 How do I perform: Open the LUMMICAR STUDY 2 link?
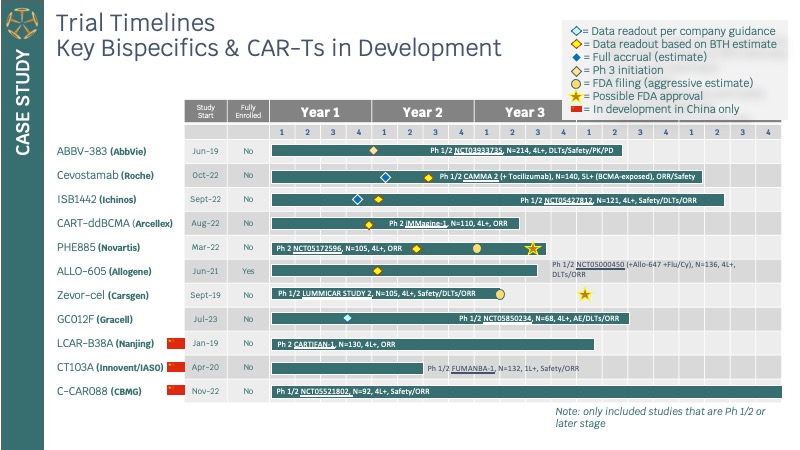click(x=337, y=293)
